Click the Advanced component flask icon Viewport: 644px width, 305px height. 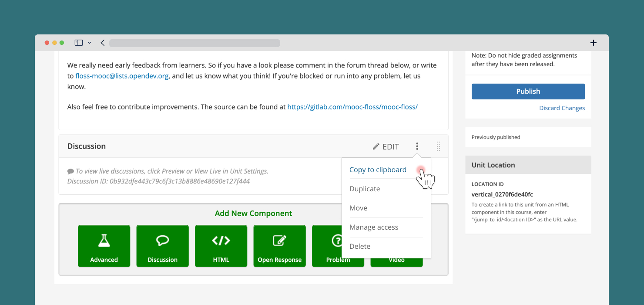[x=104, y=240]
